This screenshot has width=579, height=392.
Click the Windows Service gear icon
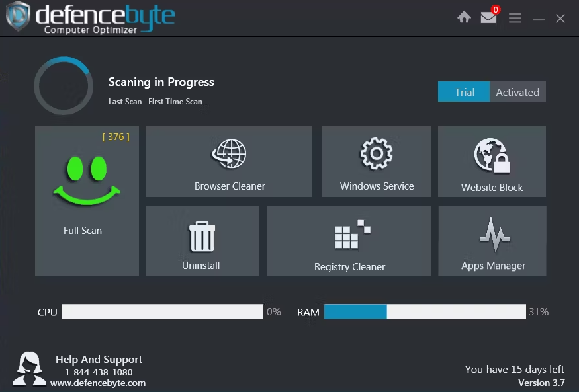coord(377,153)
